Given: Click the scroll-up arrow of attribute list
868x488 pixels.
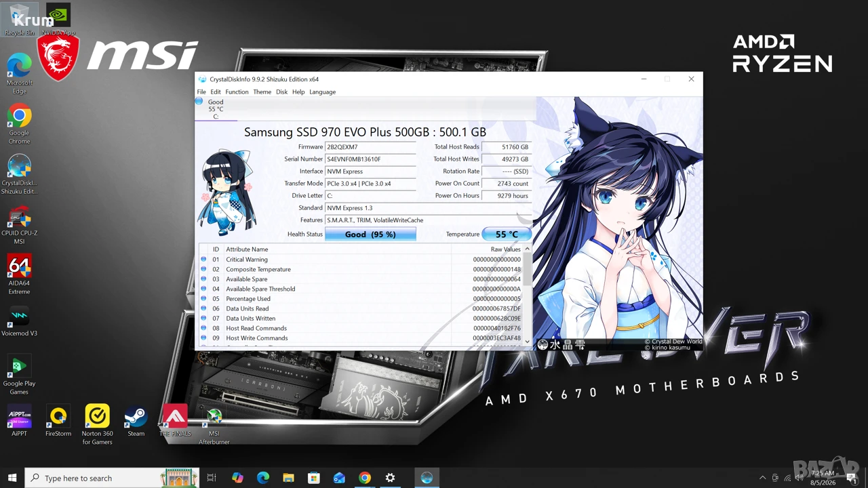Looking at the screenshot, I should [x=527, y=249].
